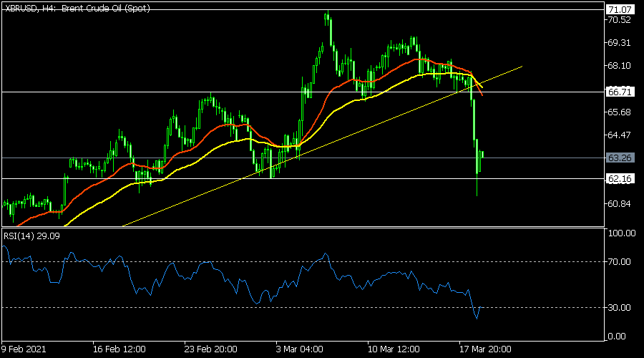The height and width of the screenshot is (358, 644).
Task: Click the 23 Feb 20:00 time label
Action: pyautogui.click(x=210, y=349)
